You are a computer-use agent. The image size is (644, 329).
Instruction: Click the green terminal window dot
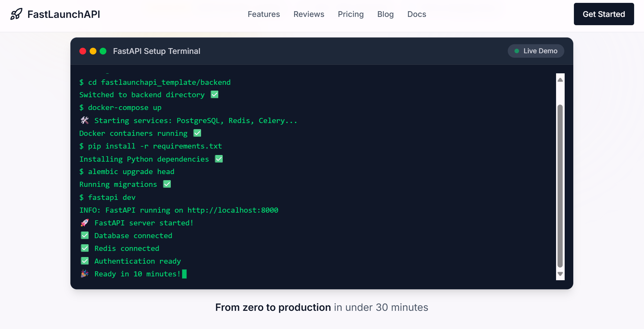103,51
